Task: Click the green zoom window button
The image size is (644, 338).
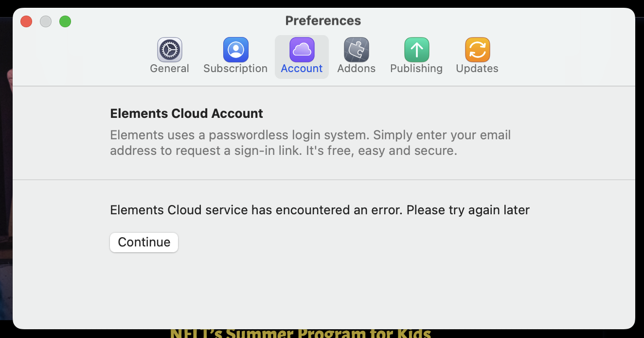Action: (x=65, y=21)
